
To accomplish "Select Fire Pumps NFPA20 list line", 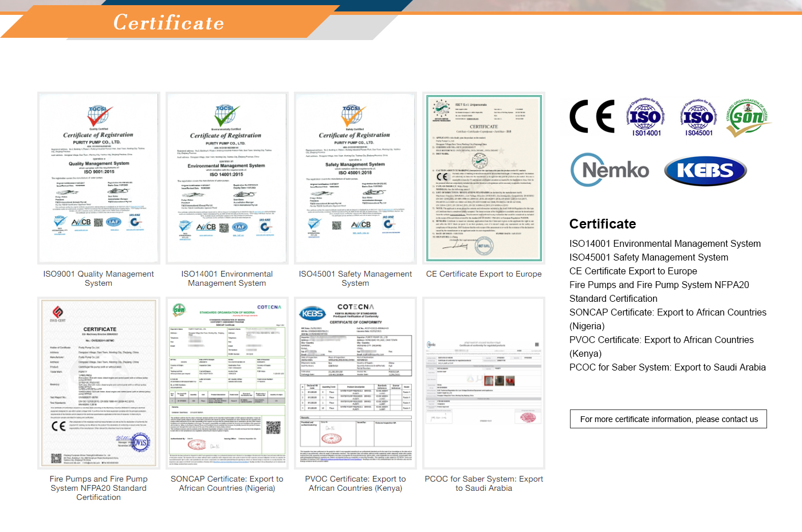I will (x=659, y=291).
